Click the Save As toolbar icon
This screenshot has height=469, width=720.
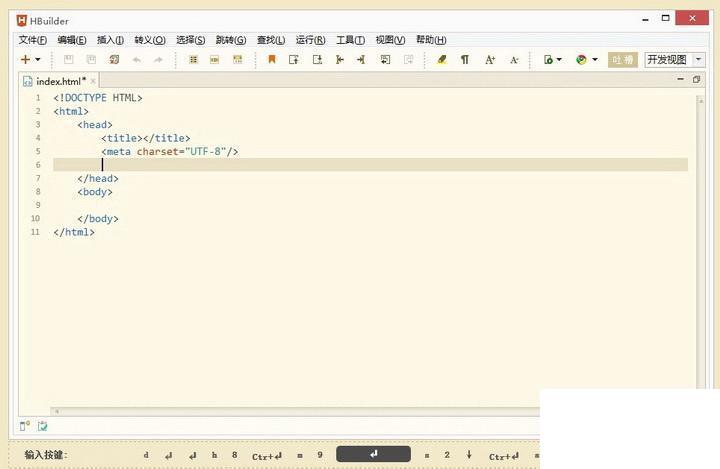(91, 59)
